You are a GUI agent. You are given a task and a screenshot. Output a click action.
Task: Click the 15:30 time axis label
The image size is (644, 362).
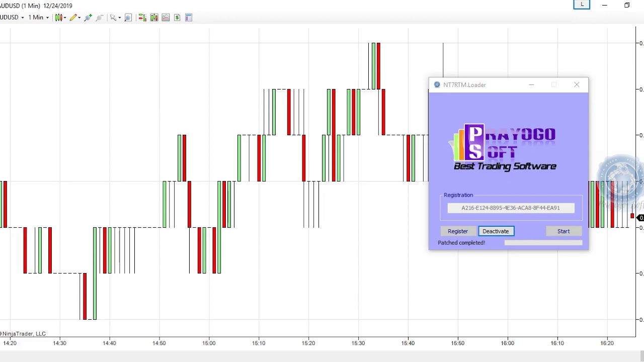pos(358,343)
